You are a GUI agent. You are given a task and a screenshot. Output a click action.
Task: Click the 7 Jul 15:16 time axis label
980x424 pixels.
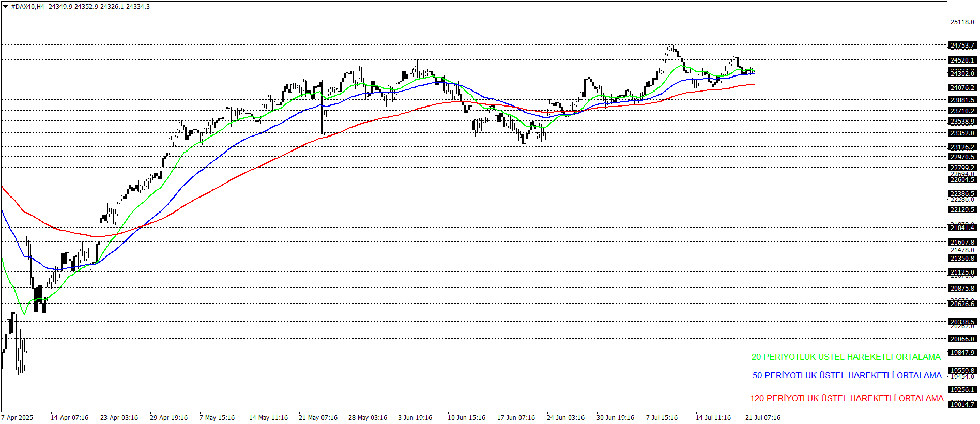pyautogui.click(x=662, y=418)
